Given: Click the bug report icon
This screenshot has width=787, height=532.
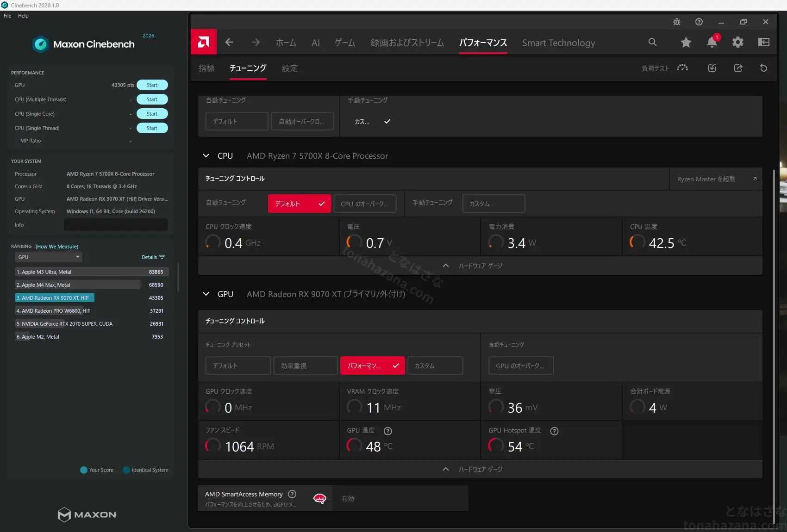Looking at the screenshot, I should pyautogui.click(x=677, y=22).
